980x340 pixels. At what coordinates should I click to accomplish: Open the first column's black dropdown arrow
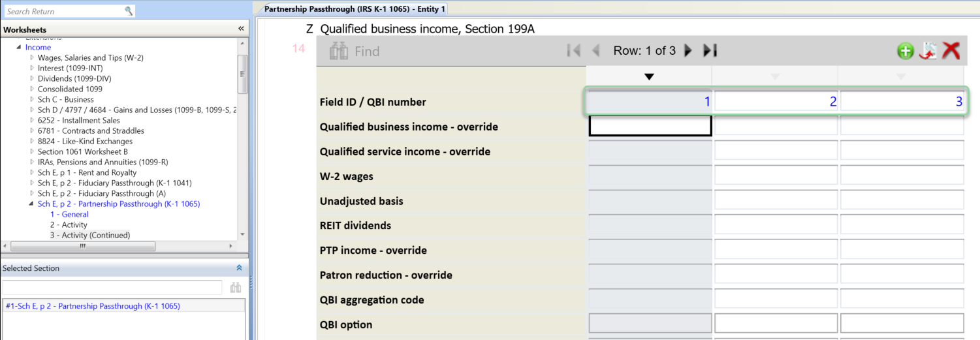[x=648, y=77]
